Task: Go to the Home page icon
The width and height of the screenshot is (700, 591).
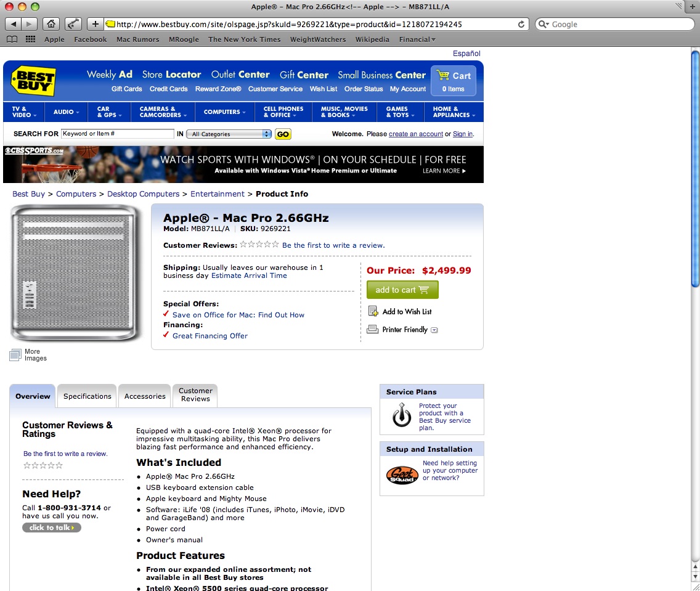Action: pyautogui.click(x=51, y=24)
